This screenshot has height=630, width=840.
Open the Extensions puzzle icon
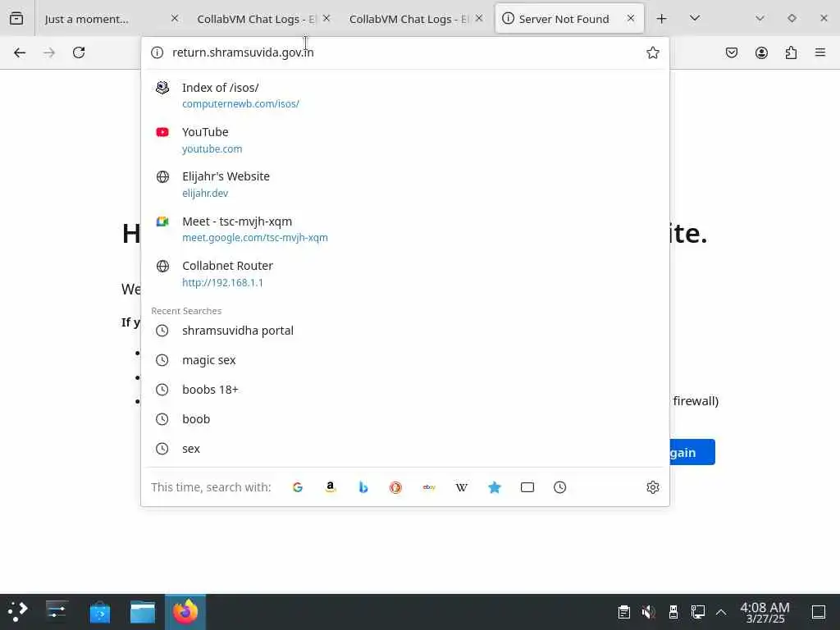(x=791, y=52)
